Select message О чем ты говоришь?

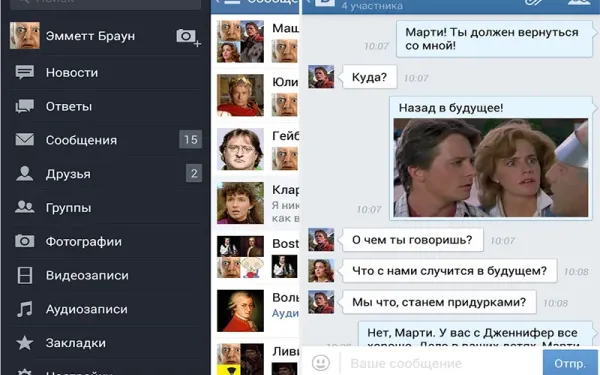tap(412, 240)
